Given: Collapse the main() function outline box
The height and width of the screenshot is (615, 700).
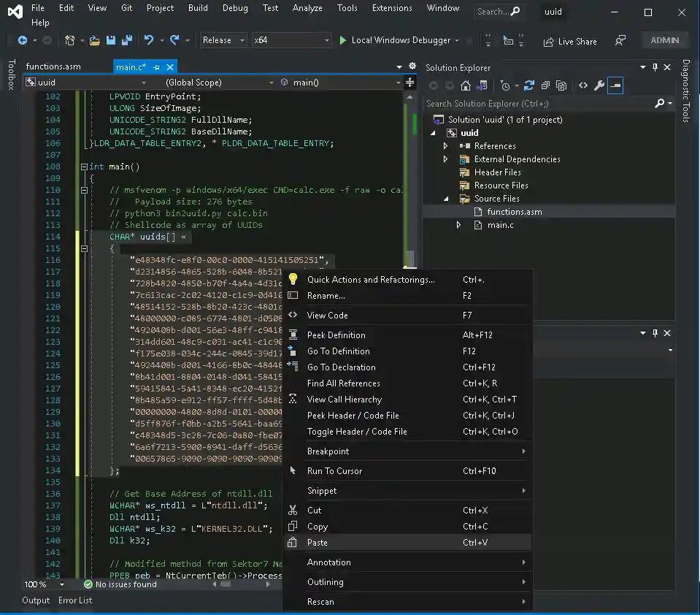Looking at the screenshot, I should (x=84, y=167).
